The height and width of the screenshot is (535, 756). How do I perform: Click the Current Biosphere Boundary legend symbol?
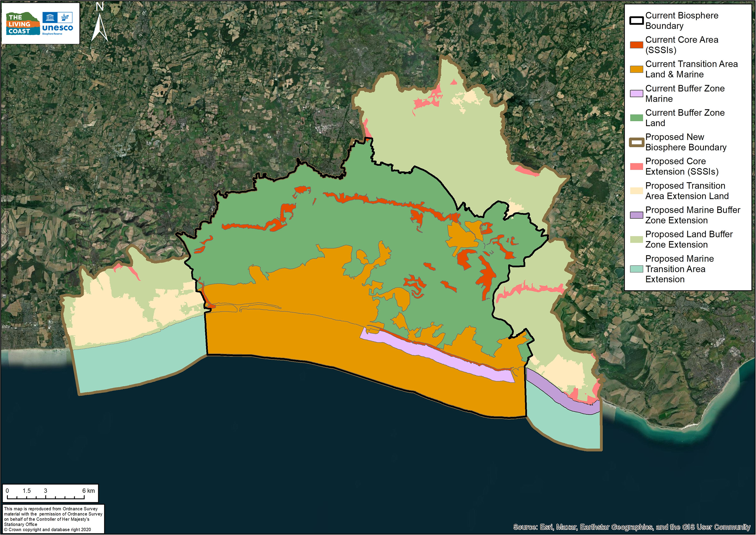[x=636, y=21]
